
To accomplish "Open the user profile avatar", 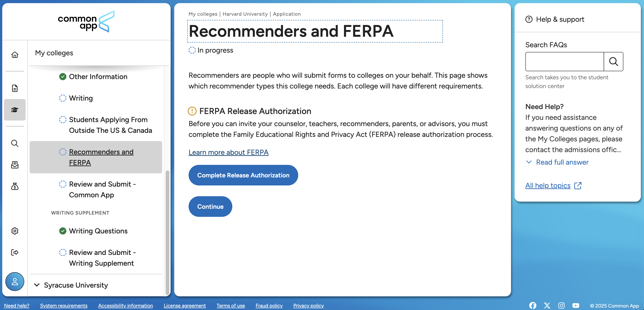I will point(15,282).
